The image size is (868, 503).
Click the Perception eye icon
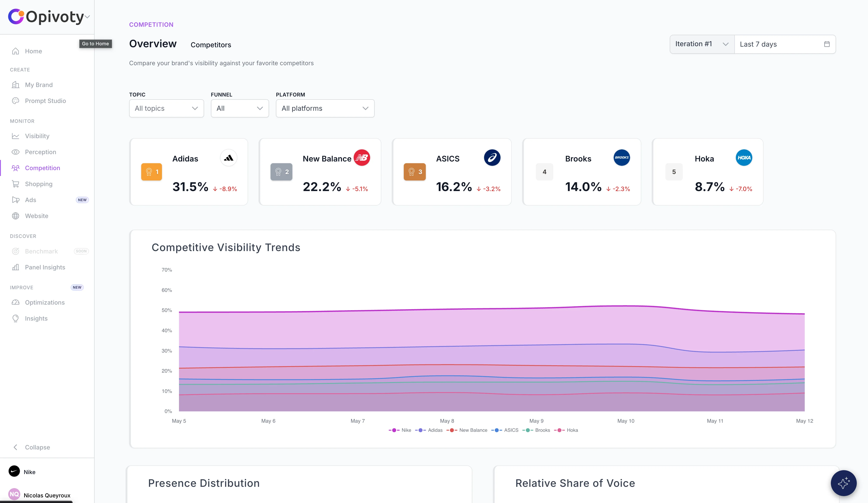pos(16,152)
